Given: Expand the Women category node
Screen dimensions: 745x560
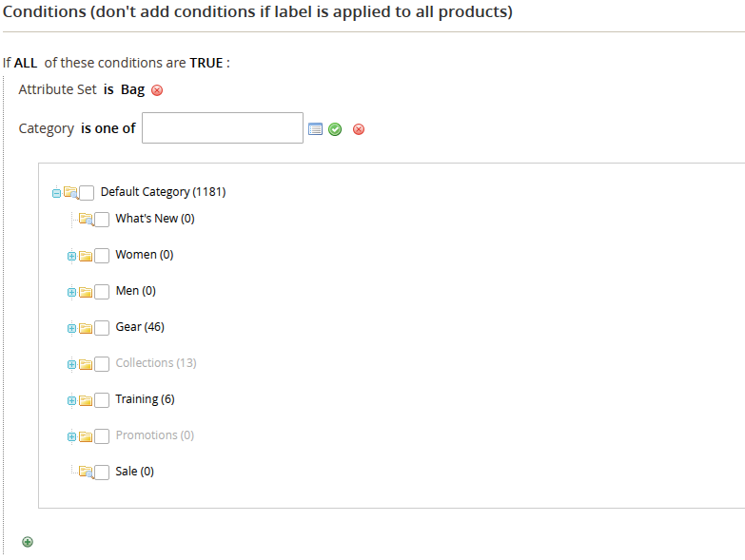Looking at the screenshot, I should coord(71,257).
